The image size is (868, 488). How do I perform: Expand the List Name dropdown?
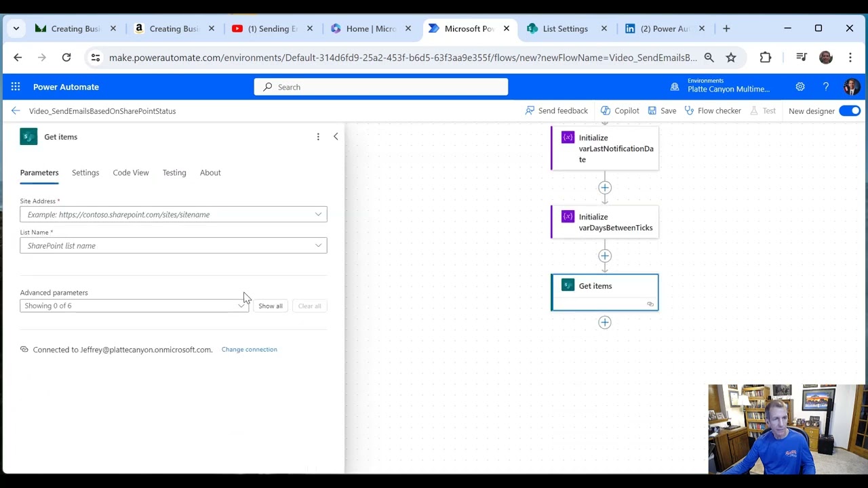(x=318, y=245)
